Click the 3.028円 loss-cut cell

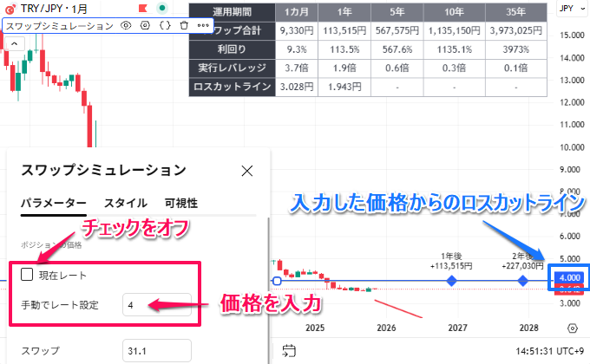pos(297,87)
